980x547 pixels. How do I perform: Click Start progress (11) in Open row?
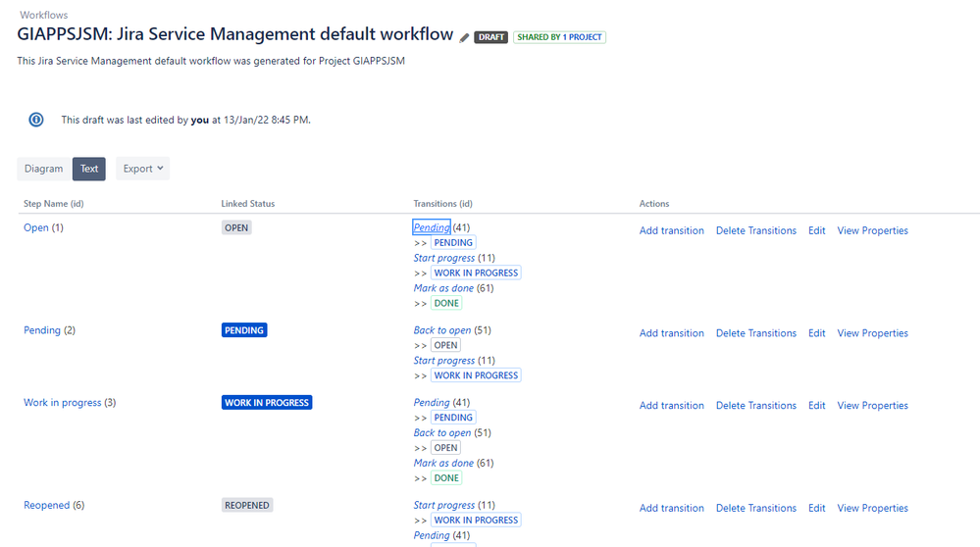tap(444, 257)
